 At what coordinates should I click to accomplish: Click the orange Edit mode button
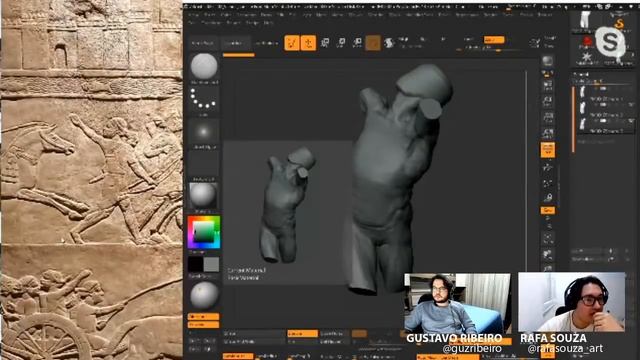pos(292,43)
